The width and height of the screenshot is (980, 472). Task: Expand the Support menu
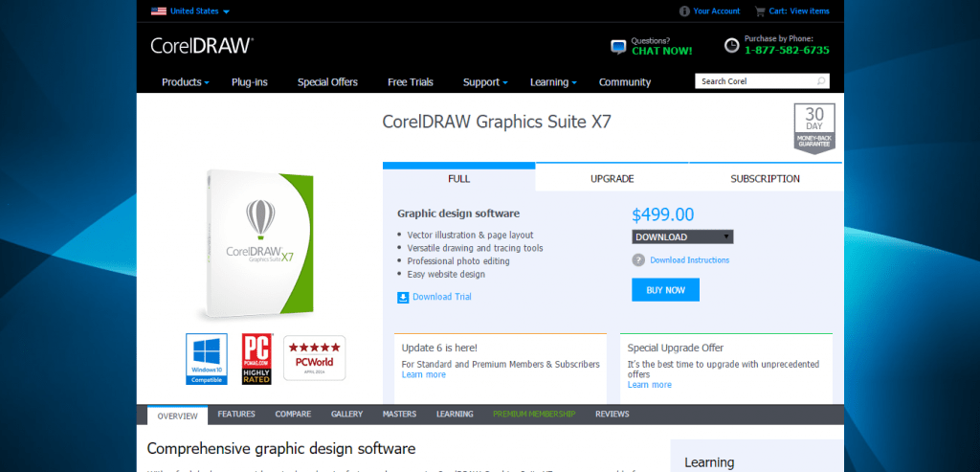point(485,82)
